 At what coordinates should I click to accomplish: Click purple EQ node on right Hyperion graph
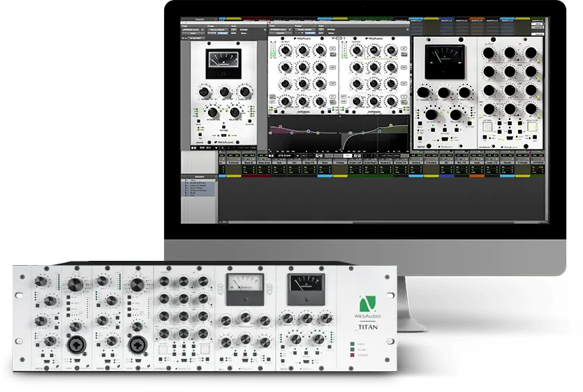pos(379,131)
